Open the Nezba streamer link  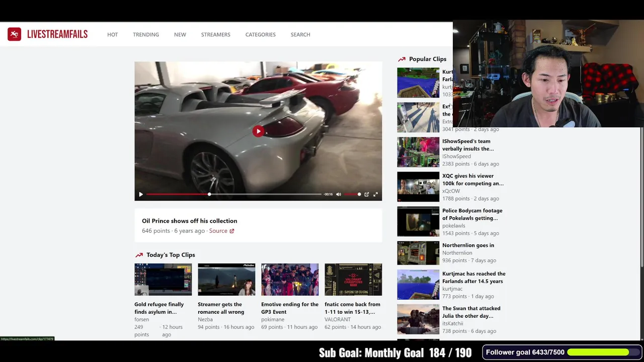tap(205, 319)
